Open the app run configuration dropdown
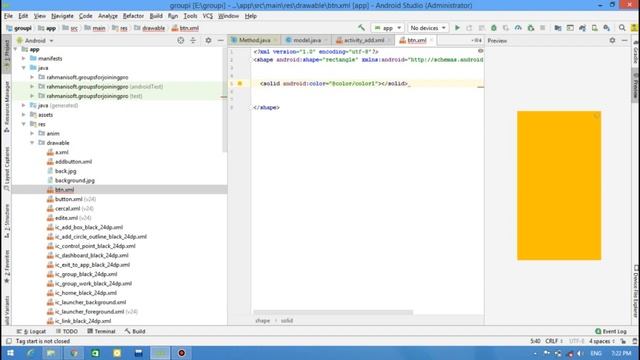The image size is (640, 360). [387, 28]
